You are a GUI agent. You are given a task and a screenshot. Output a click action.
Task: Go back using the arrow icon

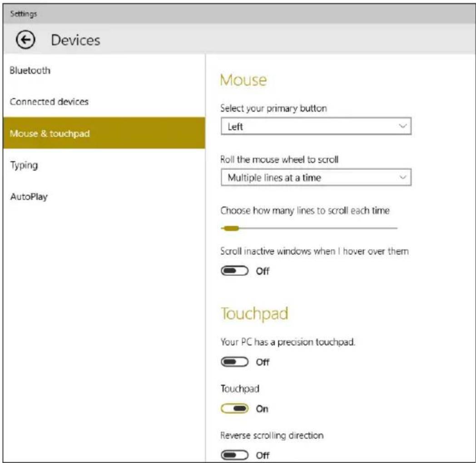[x=25, y=40]
